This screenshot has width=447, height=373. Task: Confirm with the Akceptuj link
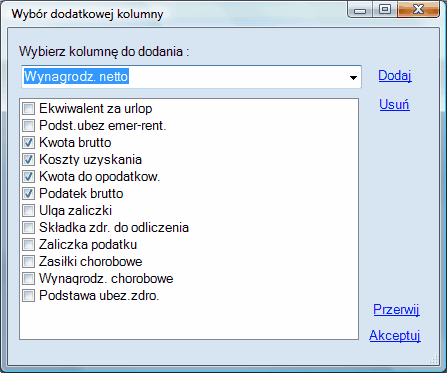pos(395,335)
